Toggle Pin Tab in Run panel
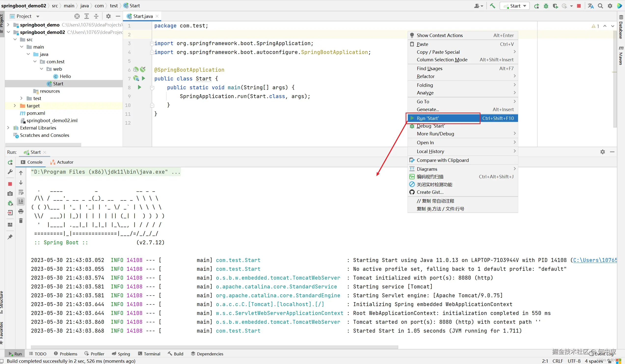This screenshot has width=625, height=364. 10,237
